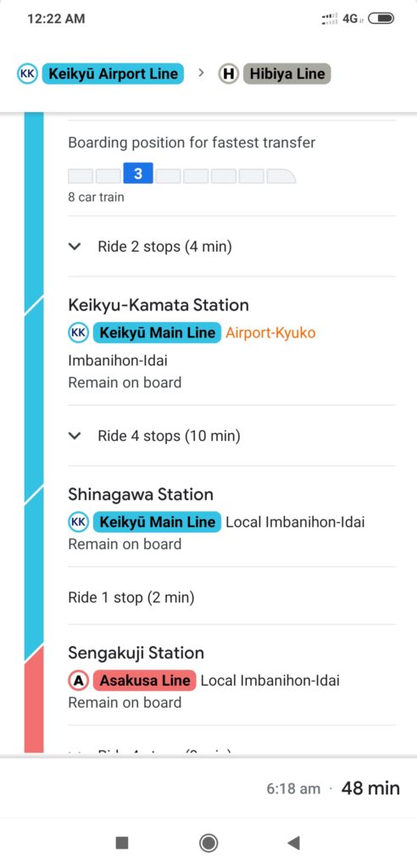Open Keikyu-Kamata Station details

tap(158, 305)
